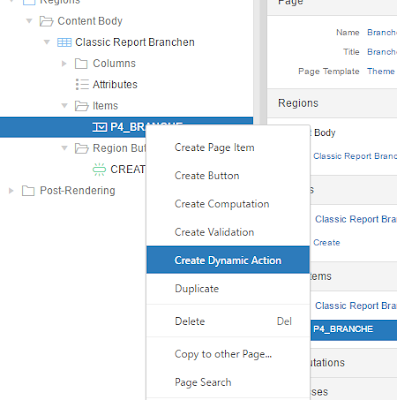Click the Columns folder icon
The height and width of the screenshot is (400, 397).
81,64
